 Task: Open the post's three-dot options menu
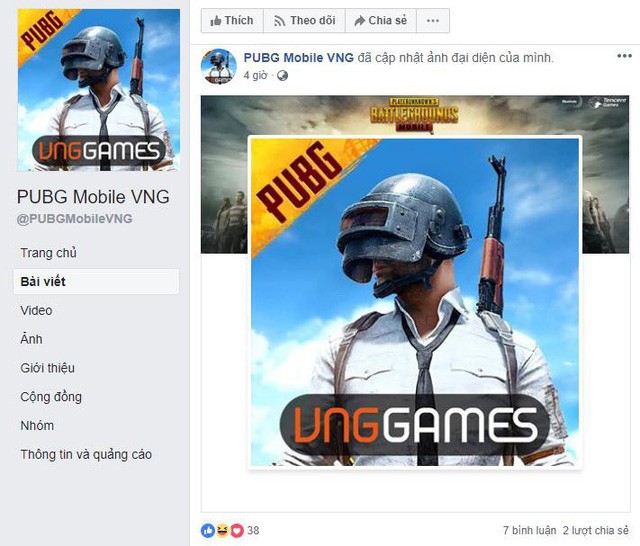click(x=624, y=56)
